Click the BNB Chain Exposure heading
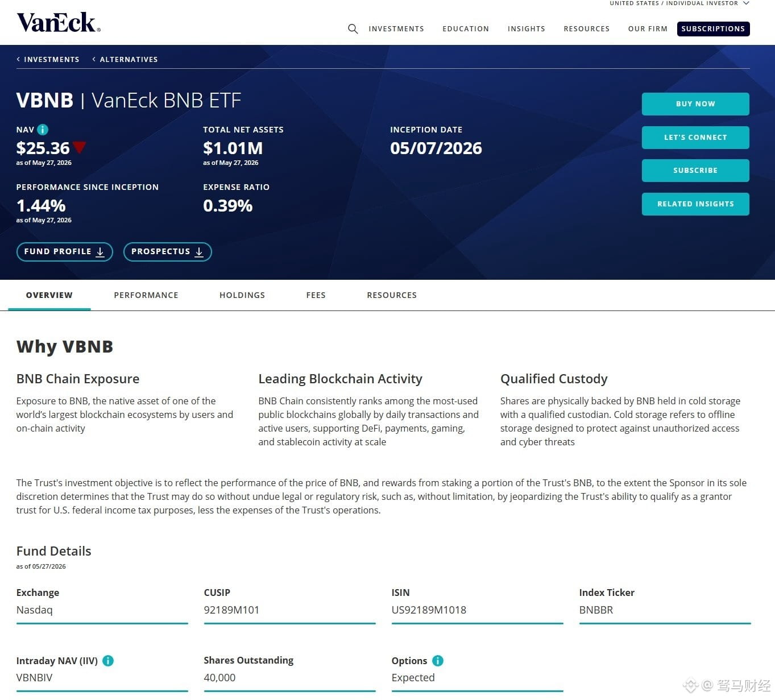Screen dimensions: 775x700 coord(78,379)
